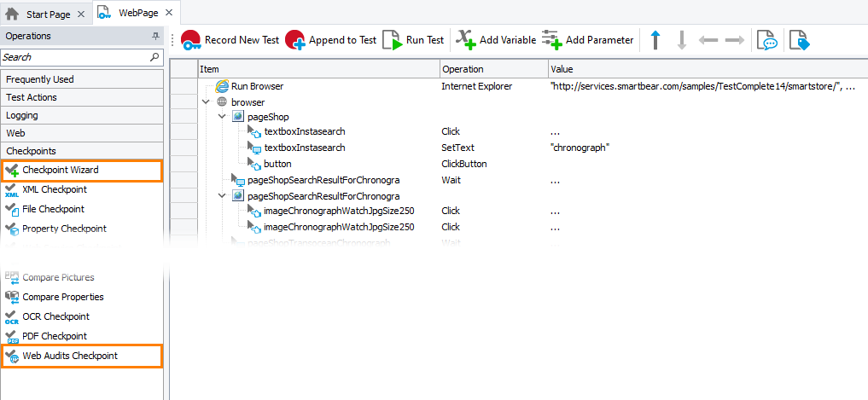Close the Start Page tab
This screenshot has height=400, width=868.
(x=81, y=15)
